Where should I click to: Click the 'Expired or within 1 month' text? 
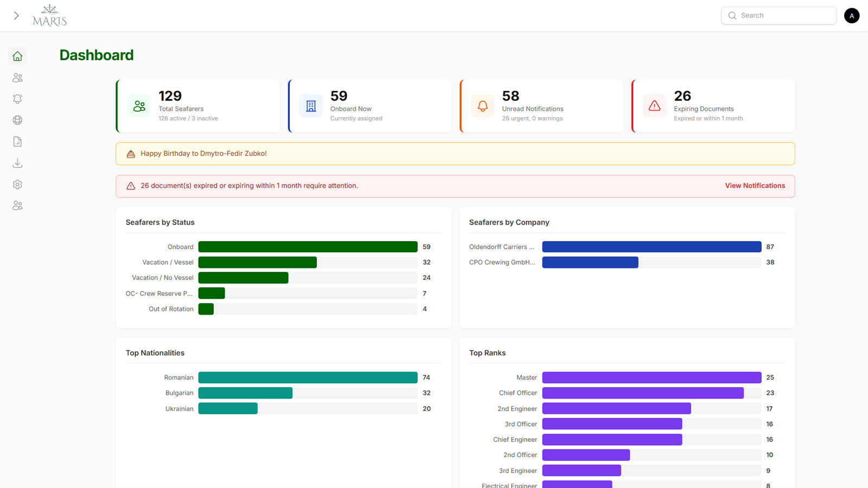click(709, 118)
